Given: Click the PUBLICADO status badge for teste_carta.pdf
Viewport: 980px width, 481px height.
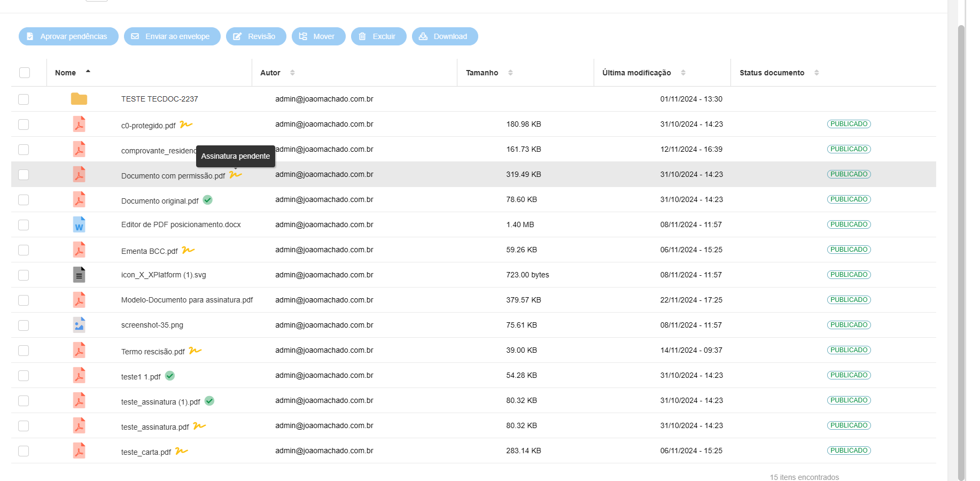Looking at the screenshot, I should click(x=849, y=451).
